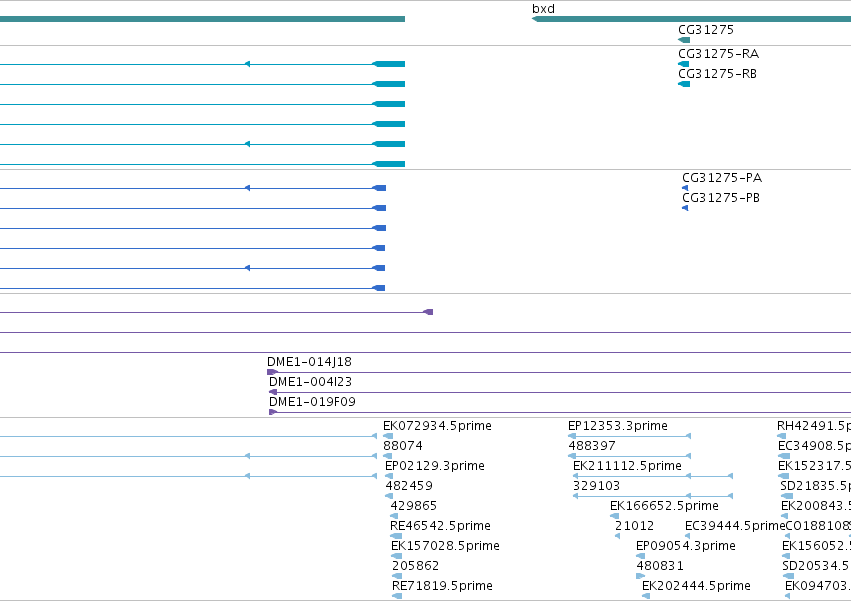The height and width of the screenshot is (601, 851).
Task: Click the CG31275-RB transcript glyph
Action: coord(684,84)
